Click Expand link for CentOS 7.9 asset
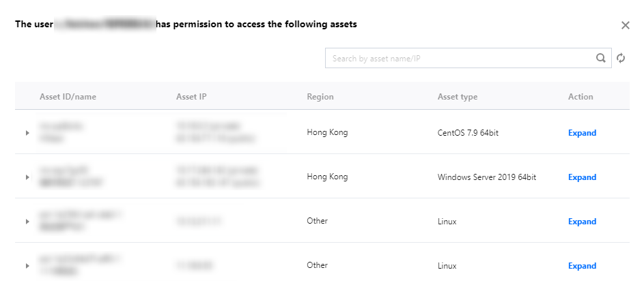The image size is (644, 285). pyautogui.click(x=582, y=133)
